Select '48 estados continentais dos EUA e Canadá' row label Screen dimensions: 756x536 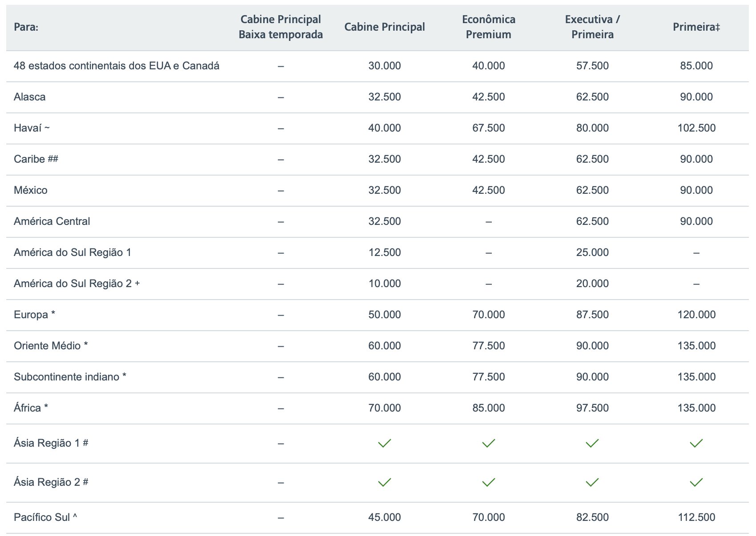click(x=117, y=66)
